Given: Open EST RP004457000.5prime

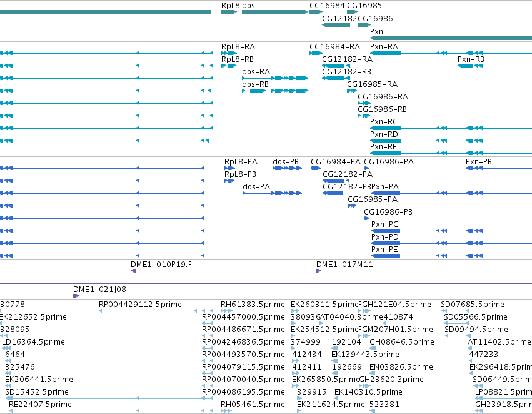Looking at the screenshot, I should click(243, 317).
